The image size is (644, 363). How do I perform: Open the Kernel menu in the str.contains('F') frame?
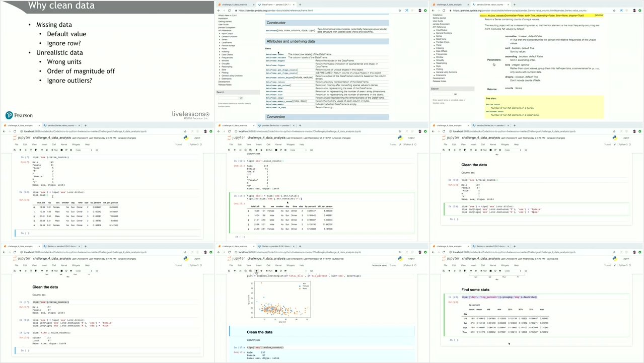click(x=278, y=144)
